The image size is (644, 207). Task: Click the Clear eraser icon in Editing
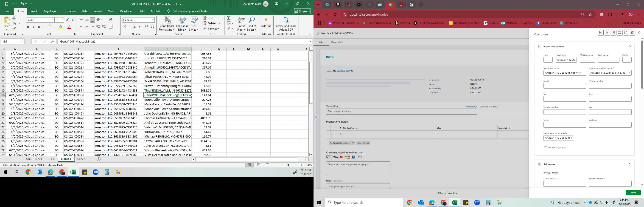tap(229, 29)
